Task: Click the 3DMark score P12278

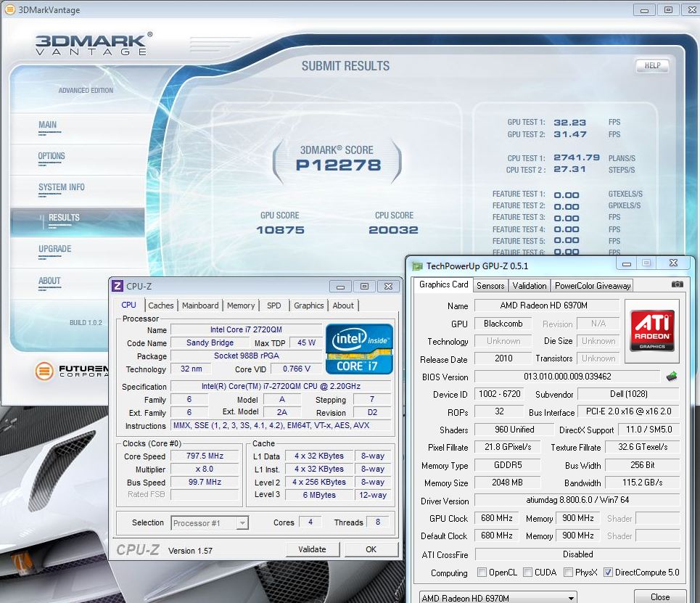Action: 338,165
